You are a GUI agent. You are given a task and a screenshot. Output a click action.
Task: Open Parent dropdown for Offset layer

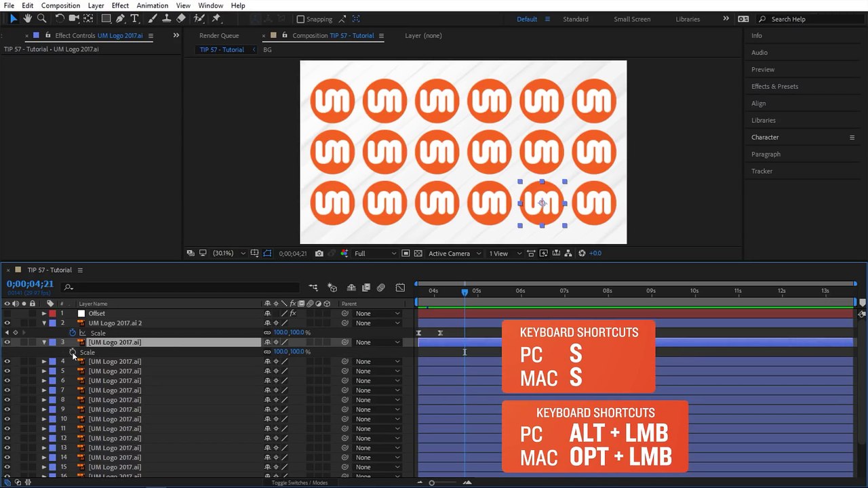tap(378, 314)
